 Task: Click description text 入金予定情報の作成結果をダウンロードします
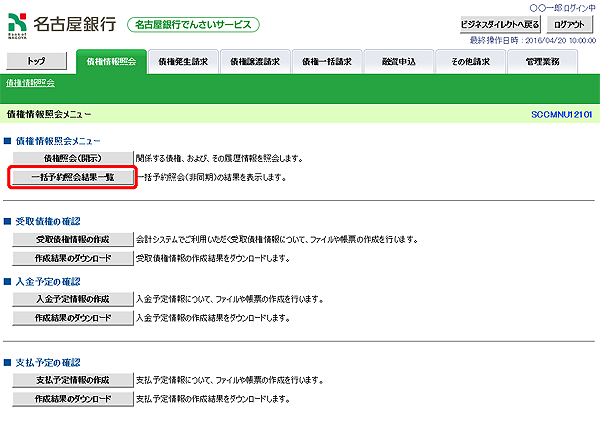click(x=213, y=318)
